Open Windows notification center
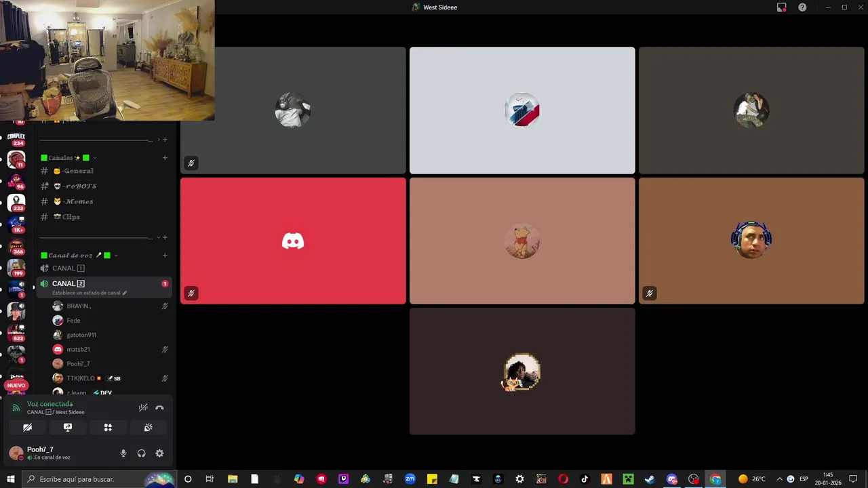868x488 pixels. (853, 479)
